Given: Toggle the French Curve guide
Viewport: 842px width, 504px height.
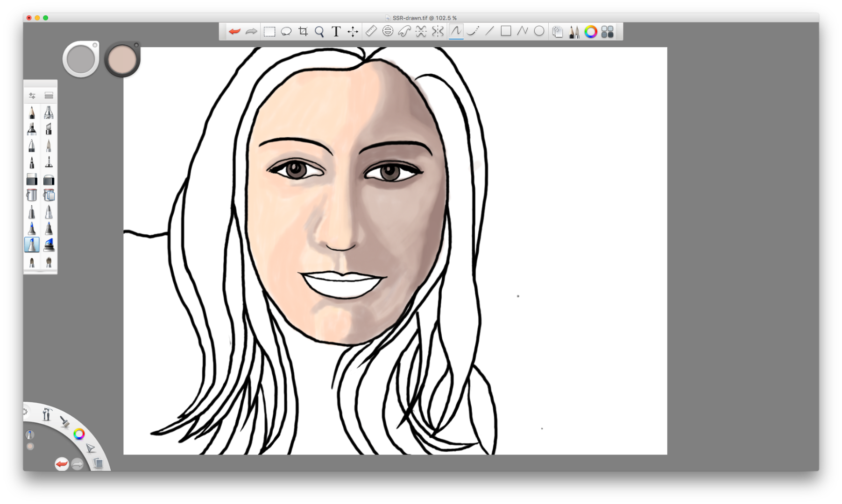Looking at the screenshot, I should (x=404, y=31).
